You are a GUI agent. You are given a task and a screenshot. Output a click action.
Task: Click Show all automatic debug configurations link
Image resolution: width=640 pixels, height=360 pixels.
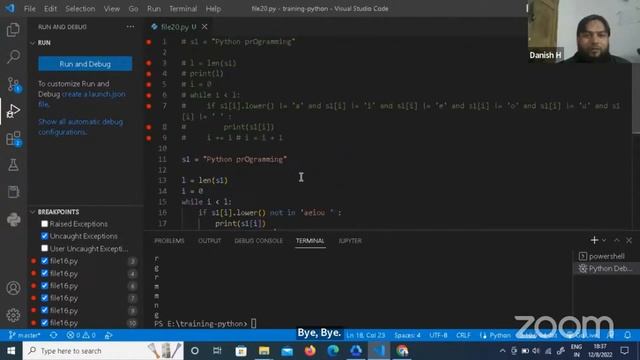coord(80,127)
